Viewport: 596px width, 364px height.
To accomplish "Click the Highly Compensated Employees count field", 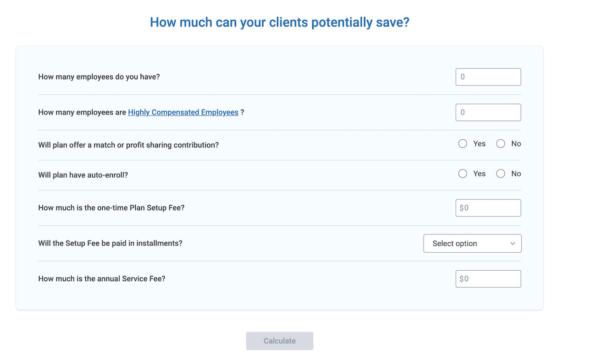I will pyautogui.click(x=488, y=113).
